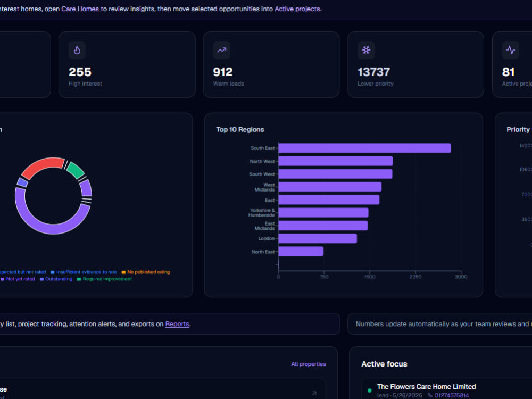Image resolution: width=532 pixels, height=399 pixels.
Task: Click the West Midlands bar
Action: pos(330,187)
